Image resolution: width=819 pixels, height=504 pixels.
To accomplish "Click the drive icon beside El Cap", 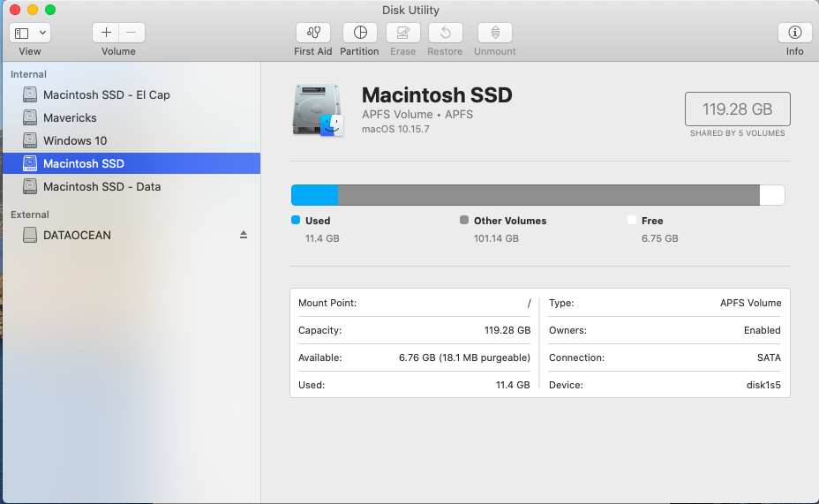I will coord(30,94).
